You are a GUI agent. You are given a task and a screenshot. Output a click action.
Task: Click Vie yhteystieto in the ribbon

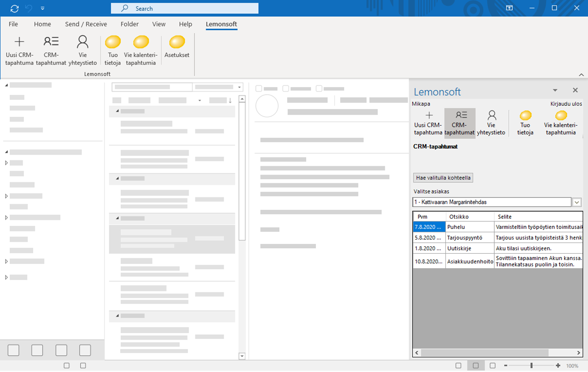(x=83, y=50)
